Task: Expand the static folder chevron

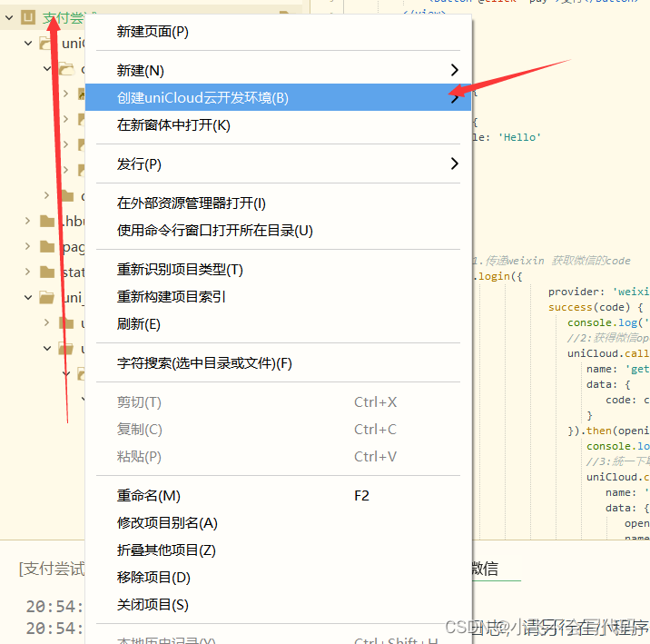Action: tap(27, 272)
